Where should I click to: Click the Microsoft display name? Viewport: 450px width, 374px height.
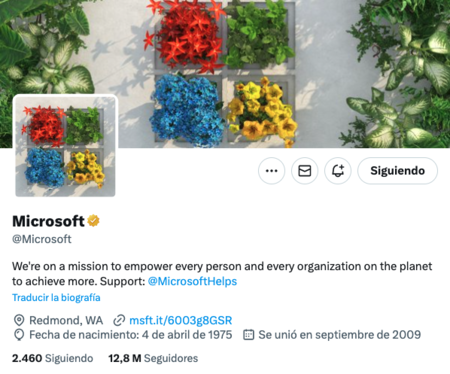[48, 221]
